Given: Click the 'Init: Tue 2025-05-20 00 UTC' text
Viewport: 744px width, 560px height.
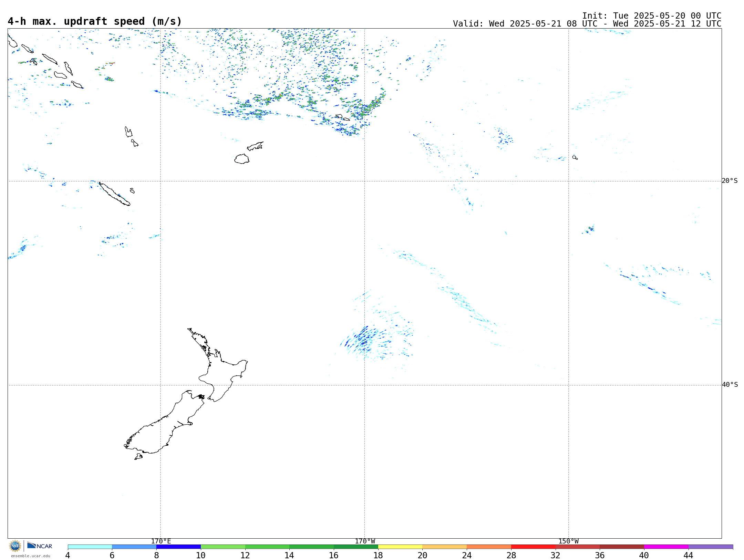Looking at the screenshot, I should tap(652, 16).
